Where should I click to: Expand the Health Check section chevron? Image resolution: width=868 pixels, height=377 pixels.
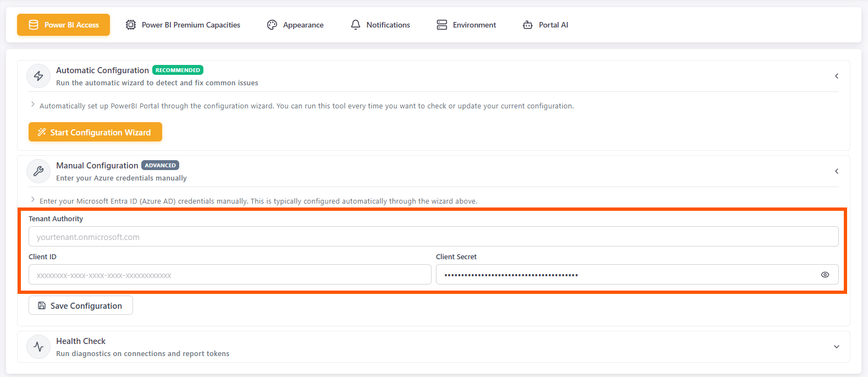tap(837, 347)
